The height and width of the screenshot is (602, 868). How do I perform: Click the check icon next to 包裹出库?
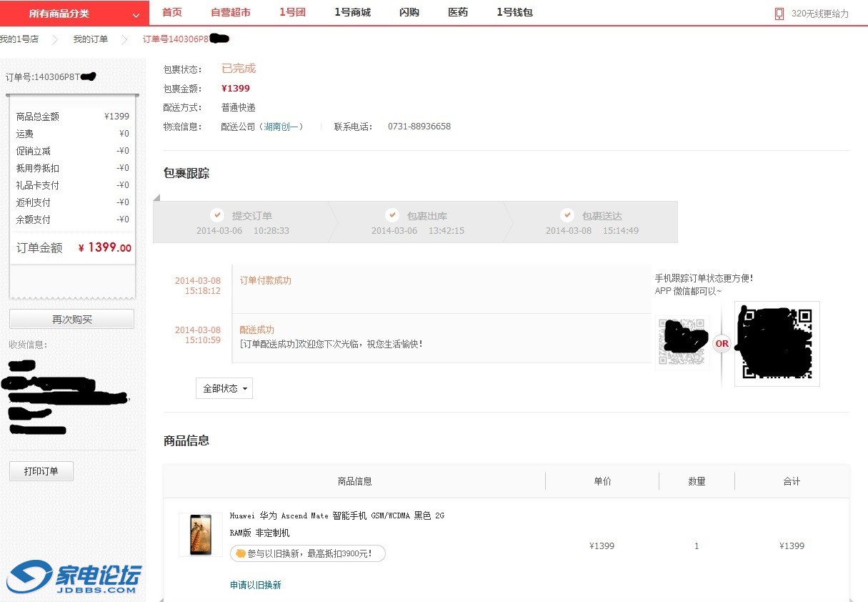[x=392, y=214]
